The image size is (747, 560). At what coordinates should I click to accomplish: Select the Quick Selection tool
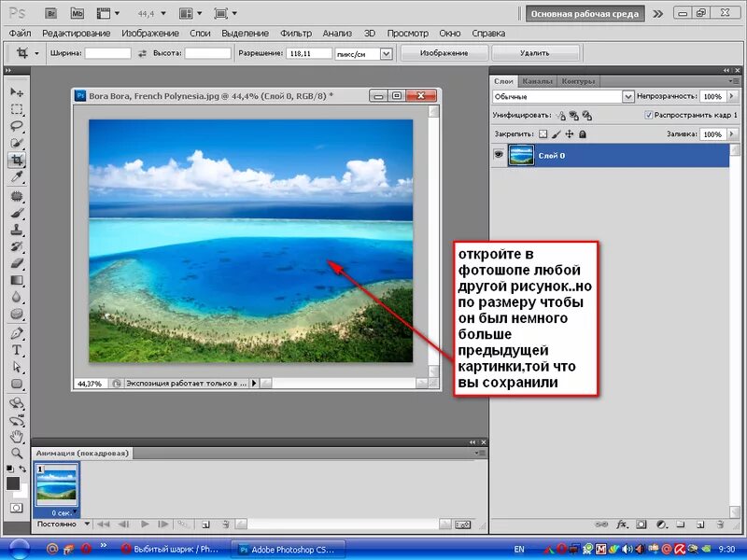[x=17, y=143]
